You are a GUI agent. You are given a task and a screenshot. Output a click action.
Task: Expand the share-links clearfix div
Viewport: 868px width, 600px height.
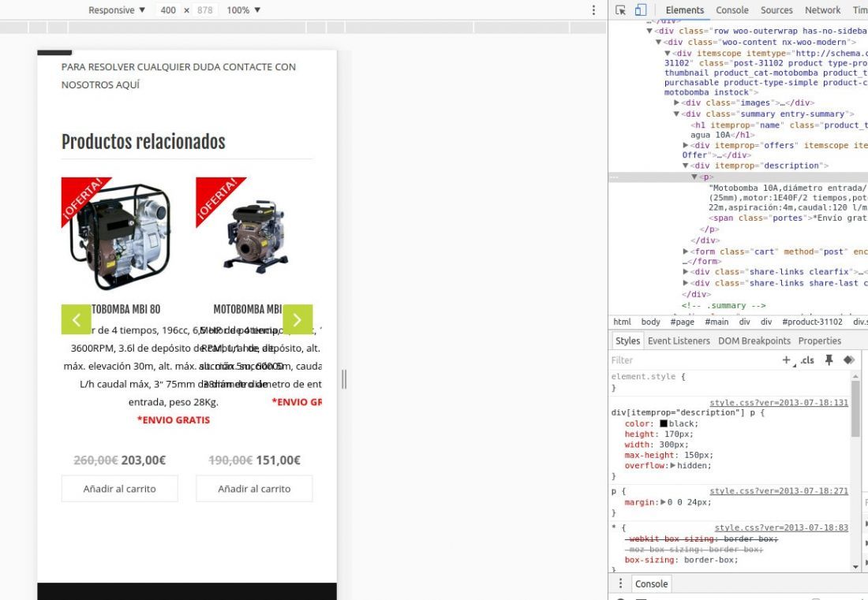pyautogui.click(x=685, y=271)
